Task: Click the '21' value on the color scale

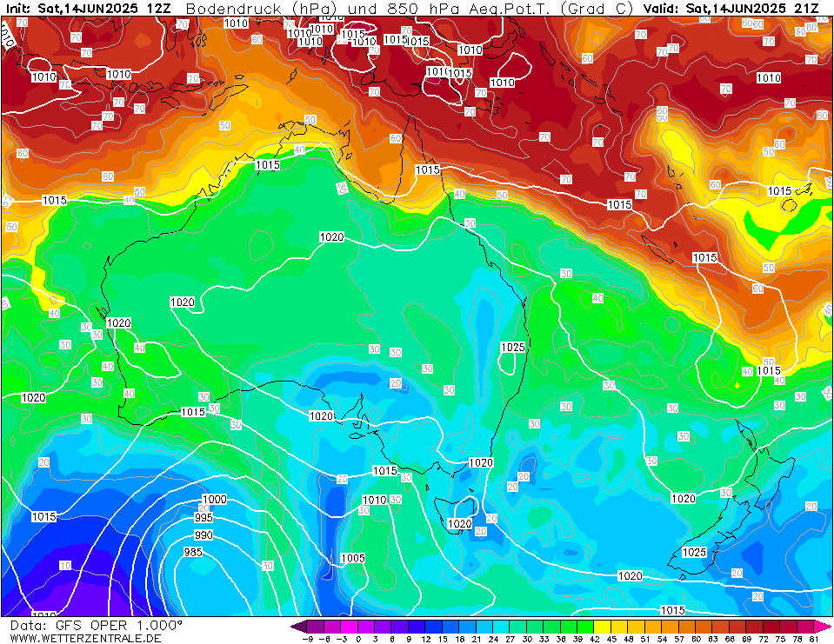Action: pyautogui.click(x=476, y=639)
